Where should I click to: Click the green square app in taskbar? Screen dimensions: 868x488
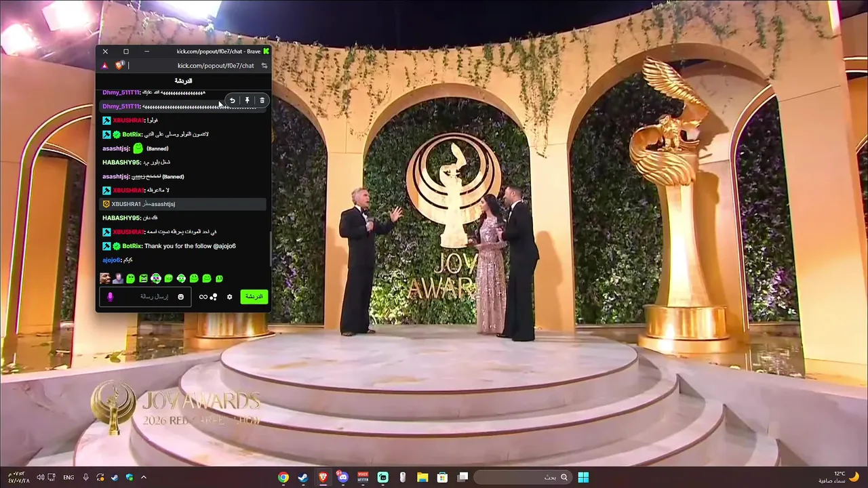[383, 477]
